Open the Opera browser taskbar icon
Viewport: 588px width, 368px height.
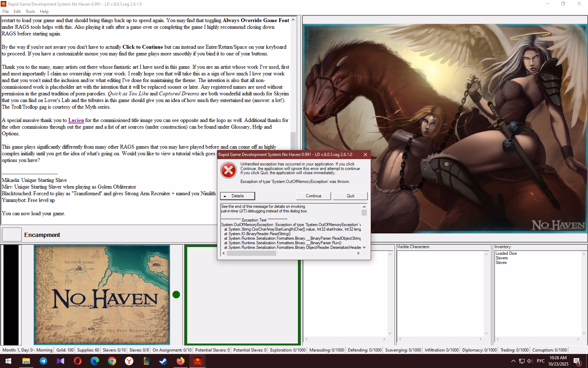point(77,361)
